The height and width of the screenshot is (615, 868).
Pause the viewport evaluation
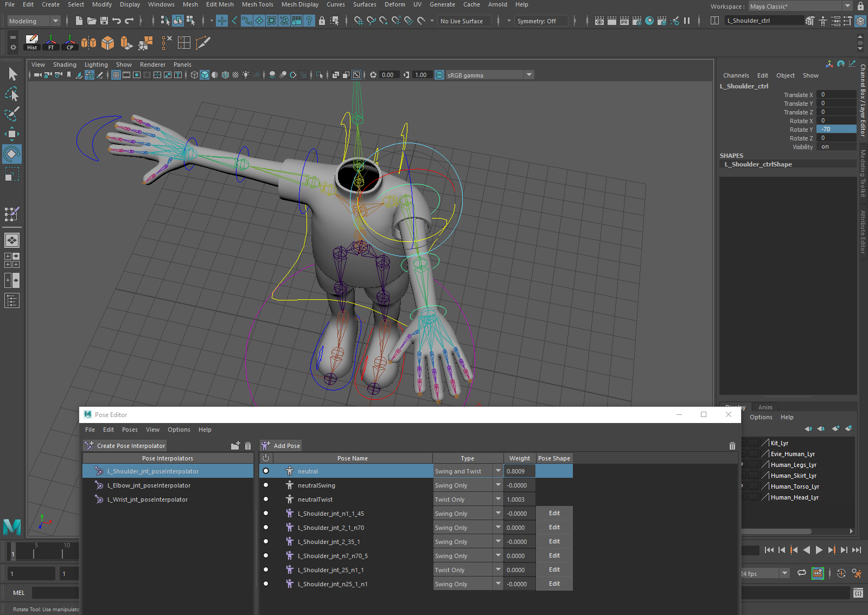687,21
